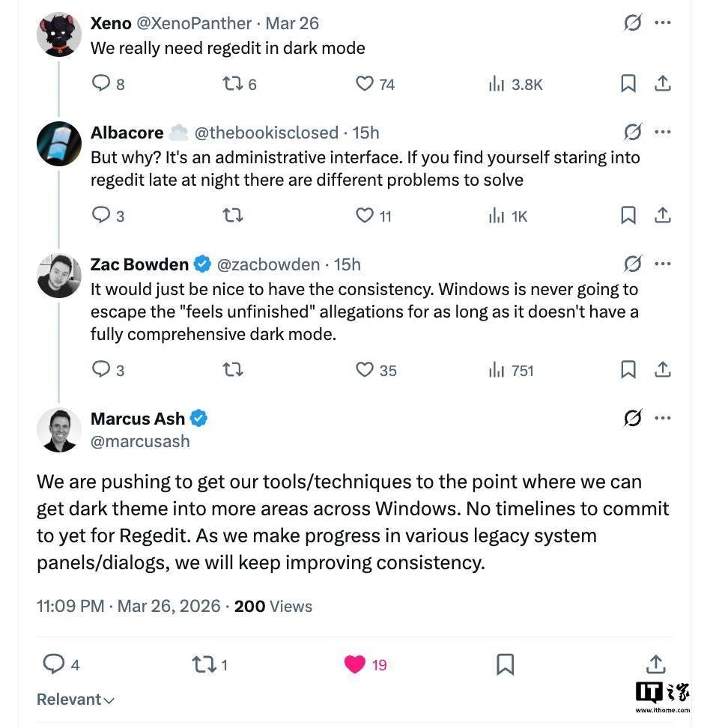
Task: Reply to Marcus Ash's tweet with 4 replies
Action: (54, 664)
